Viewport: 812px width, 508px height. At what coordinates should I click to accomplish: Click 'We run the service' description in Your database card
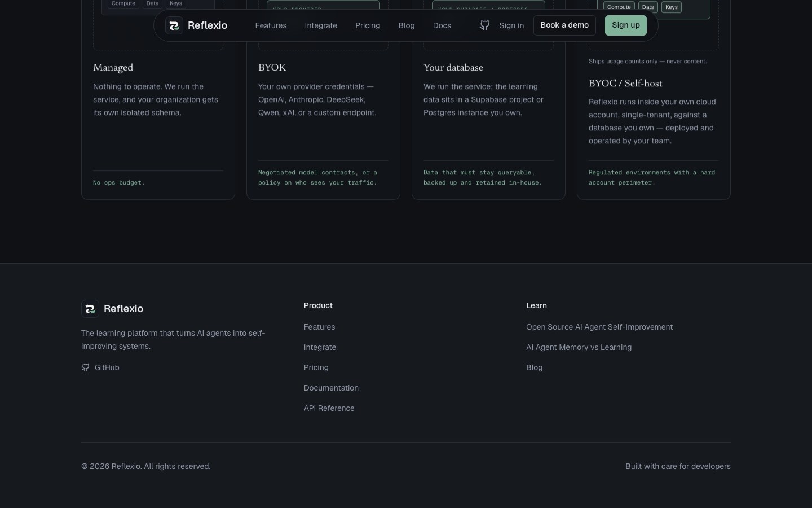pos(483,100)
